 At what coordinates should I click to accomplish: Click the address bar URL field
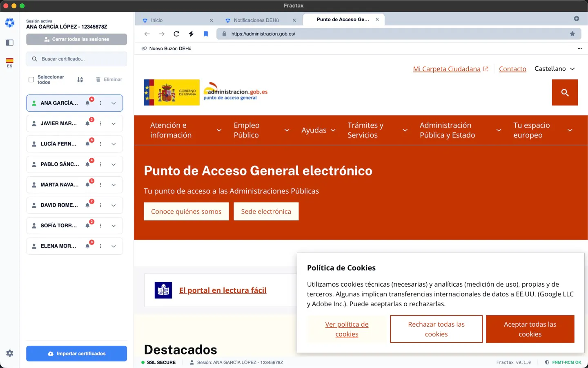399,34
